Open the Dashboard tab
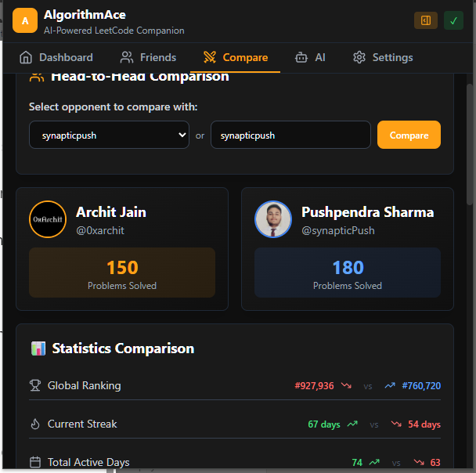Viewport: 476px width, 473px height. [x=56, y=57]
